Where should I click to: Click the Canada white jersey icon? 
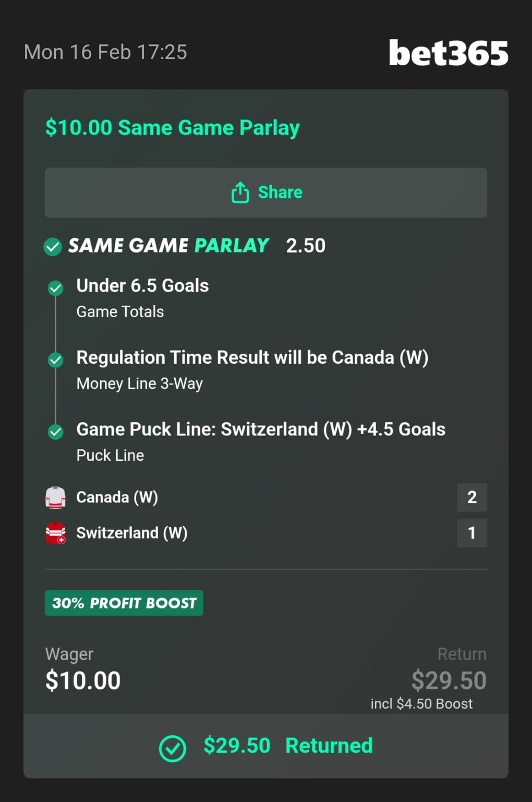point(55,497)
